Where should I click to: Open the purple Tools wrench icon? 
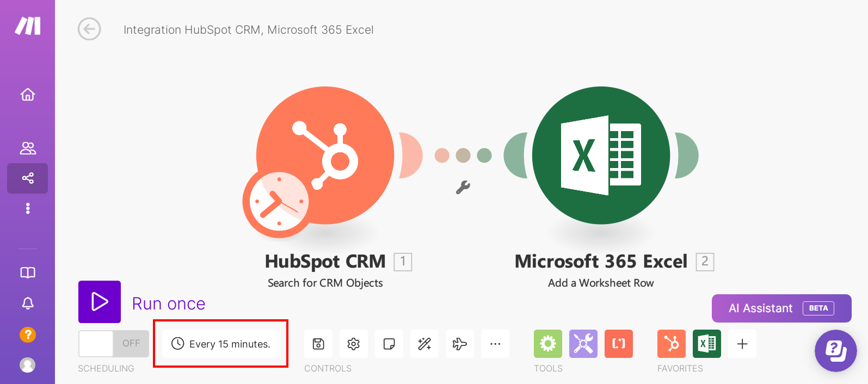(583, 344)
